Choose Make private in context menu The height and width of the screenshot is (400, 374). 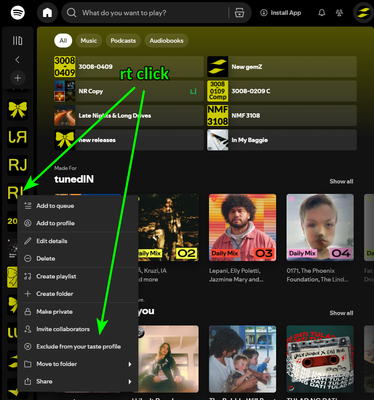tap(78, 312)
